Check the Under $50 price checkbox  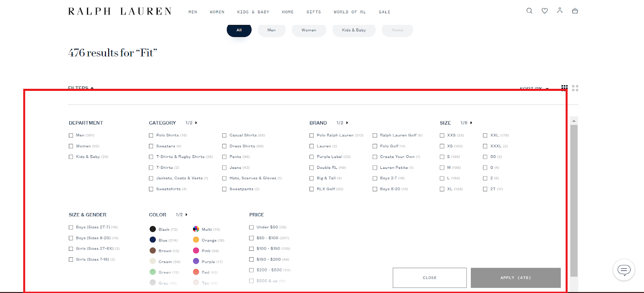point(252,227)
